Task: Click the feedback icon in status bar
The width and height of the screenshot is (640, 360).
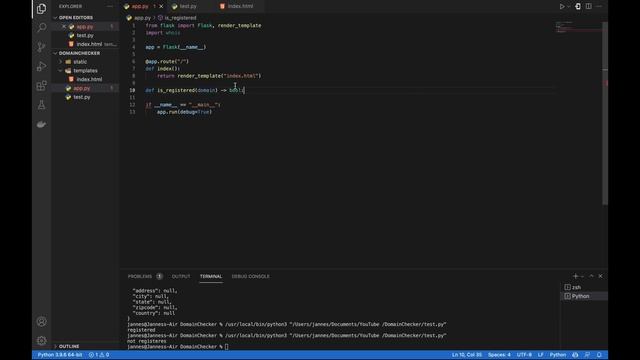Action: (587, 355)
